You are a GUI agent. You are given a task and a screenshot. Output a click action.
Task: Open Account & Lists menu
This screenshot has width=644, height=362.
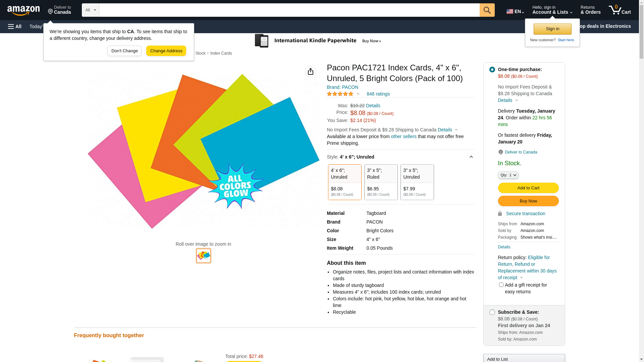(552, 10)
